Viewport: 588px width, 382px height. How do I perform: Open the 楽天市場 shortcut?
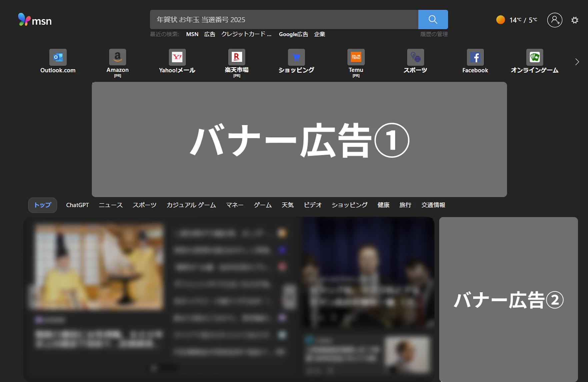coord(237,63)
